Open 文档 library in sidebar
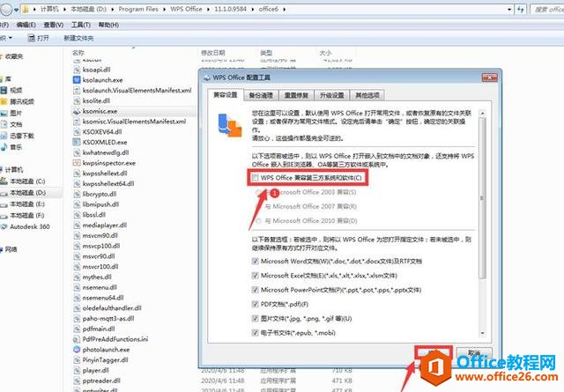This screenshot has width=564, height=392. pyautogui.click(x=16, y=124)
